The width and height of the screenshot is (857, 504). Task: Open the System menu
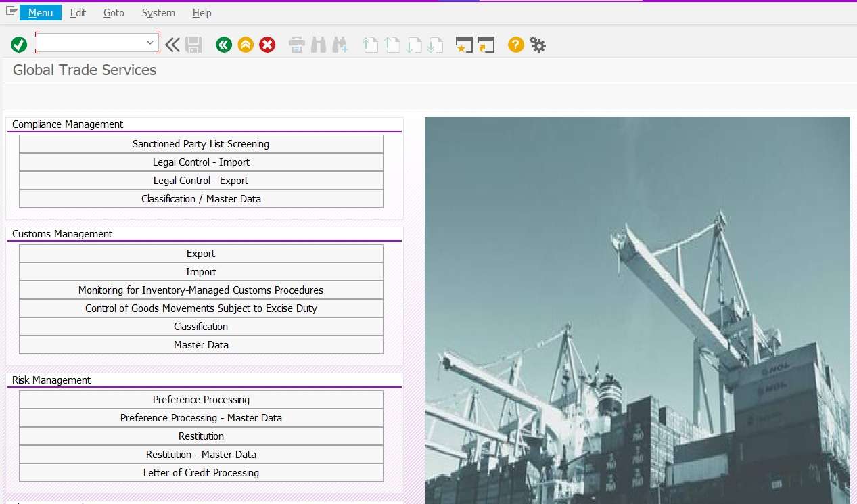point(158,13)
